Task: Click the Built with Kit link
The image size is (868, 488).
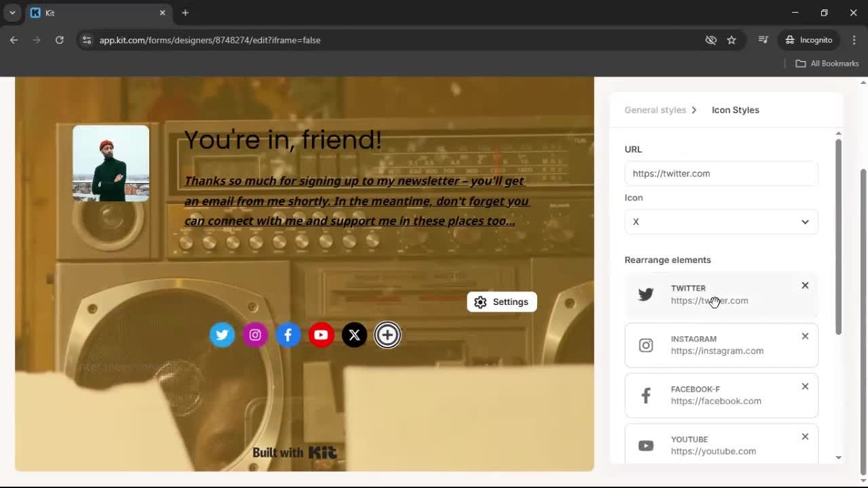Action: [x=295, y=452]
